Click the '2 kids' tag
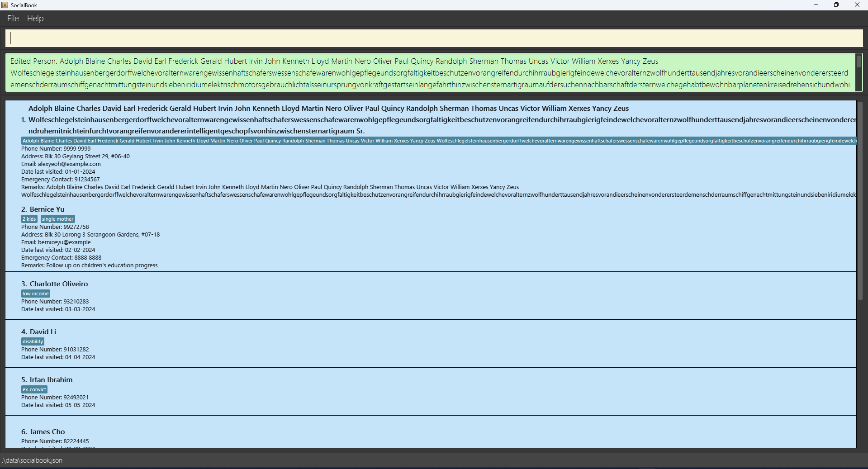Viewport: 868px width, 469px height. [x=29, y=219]
